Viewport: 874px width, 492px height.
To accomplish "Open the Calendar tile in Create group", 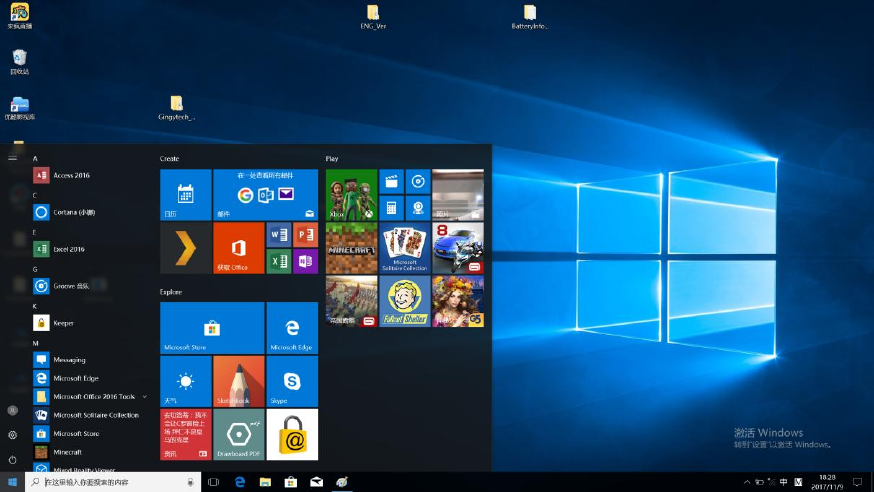I will (x=185, y=194).
